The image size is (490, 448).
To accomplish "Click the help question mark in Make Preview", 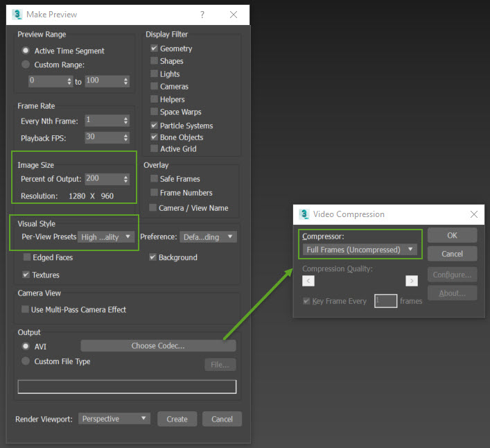I will [x=202, y=15].
